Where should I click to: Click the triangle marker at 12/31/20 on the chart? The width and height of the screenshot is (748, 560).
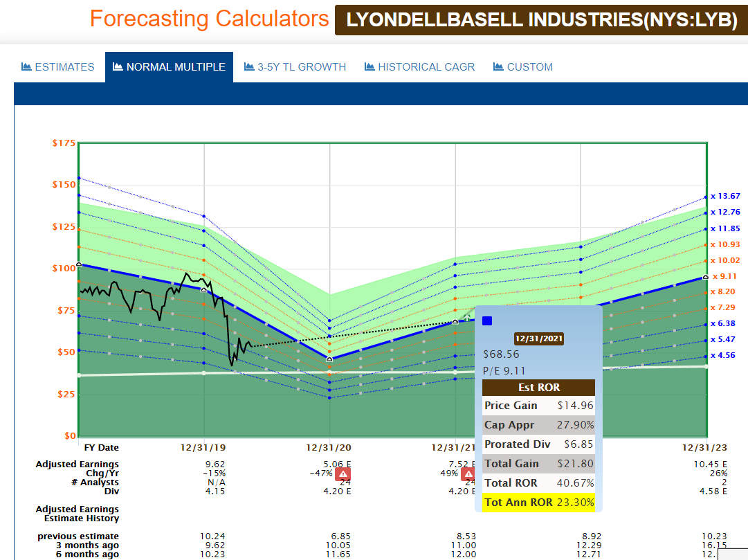(329, 359)
